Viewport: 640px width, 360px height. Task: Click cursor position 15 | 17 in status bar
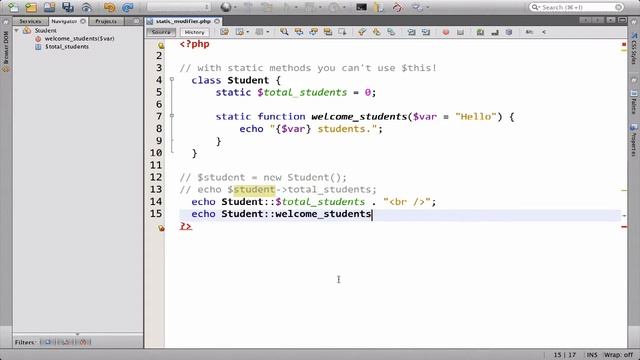(564, 355)
